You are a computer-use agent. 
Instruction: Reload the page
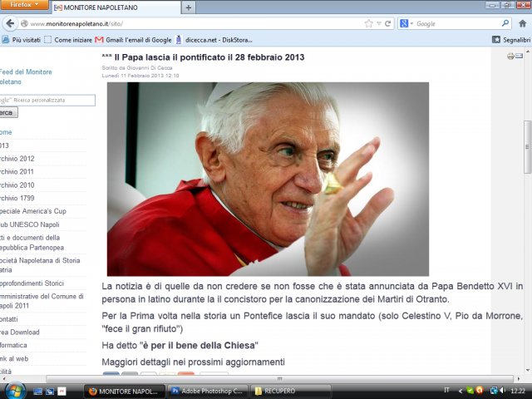(x=388, y=23)
